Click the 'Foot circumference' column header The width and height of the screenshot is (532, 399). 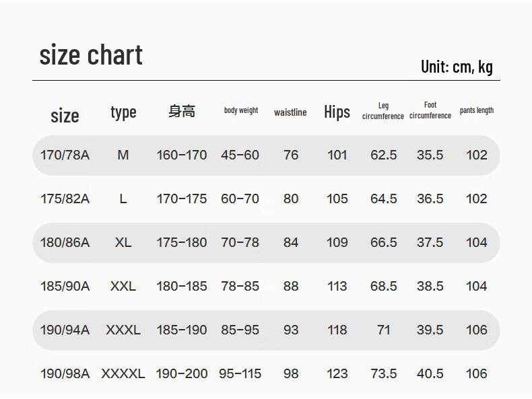[x=430, y=110]
